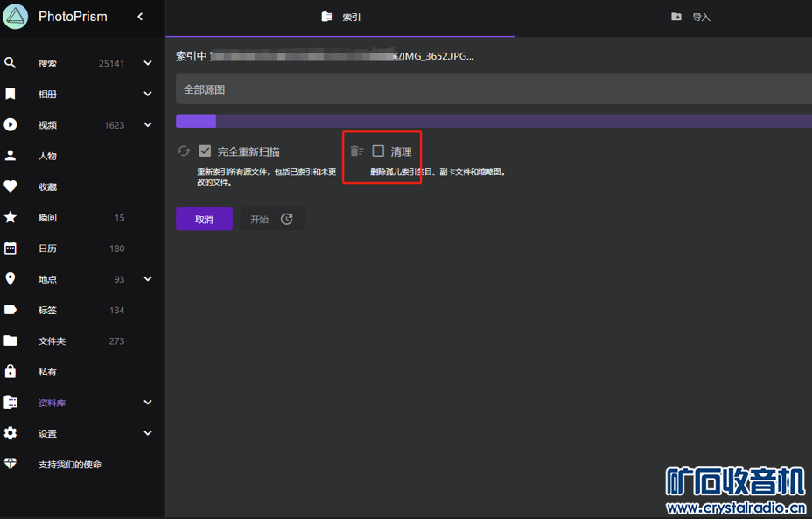Expand the 相册 submenu arrow
The height and width of the screenshot is (519, 812).
(x=148, y=94)
